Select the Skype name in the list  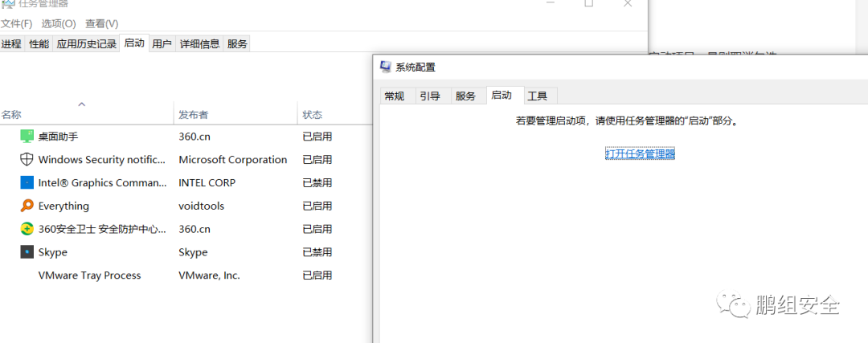click(x=52, y=252)
